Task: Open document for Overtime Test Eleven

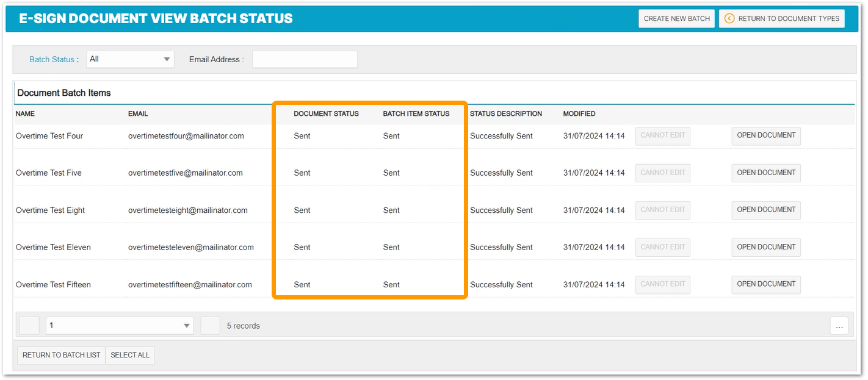Action: [x=765, y=247]
